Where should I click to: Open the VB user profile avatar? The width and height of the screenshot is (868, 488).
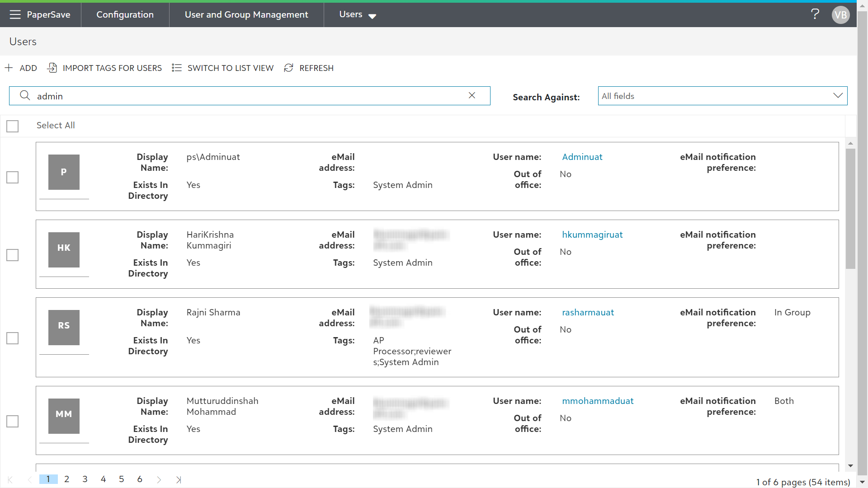[840, 15]
